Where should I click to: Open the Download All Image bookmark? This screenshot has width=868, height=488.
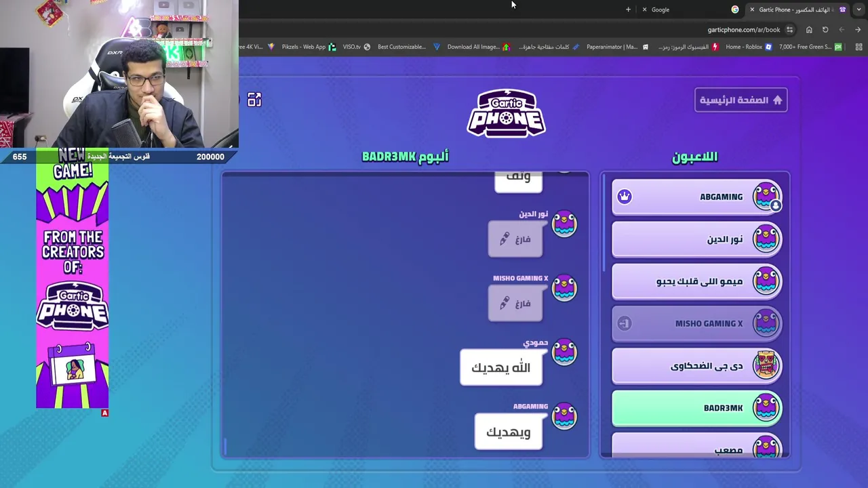point(478,47)
